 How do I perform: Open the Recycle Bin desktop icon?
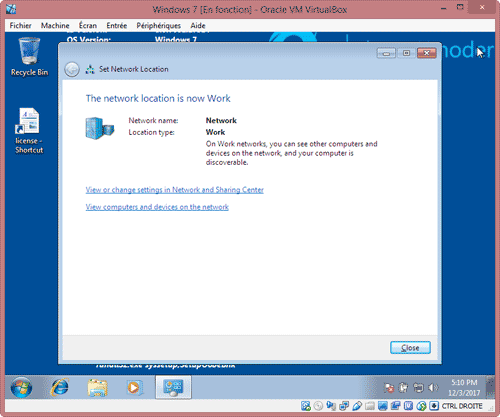29,57
